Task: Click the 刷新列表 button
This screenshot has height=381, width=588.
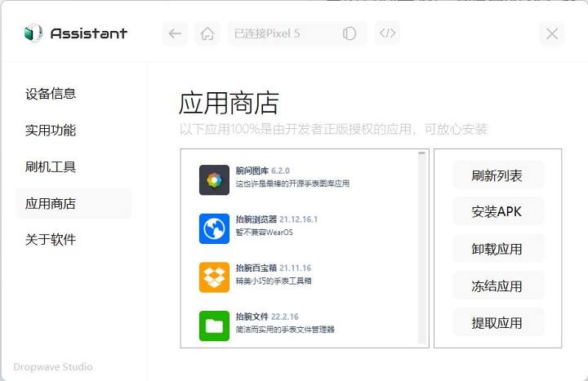Action: point(498,175)
